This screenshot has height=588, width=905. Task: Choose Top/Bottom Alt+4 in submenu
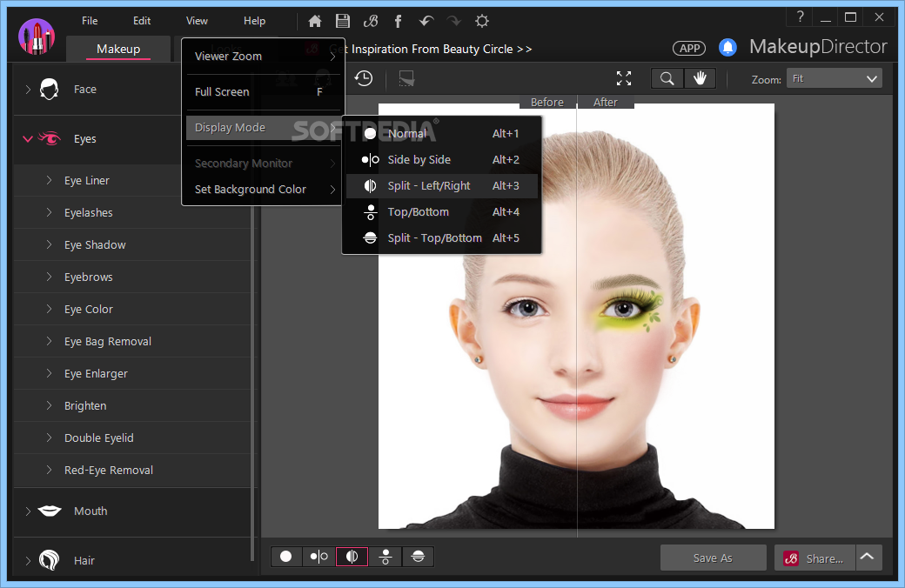[x=442, y=211]
